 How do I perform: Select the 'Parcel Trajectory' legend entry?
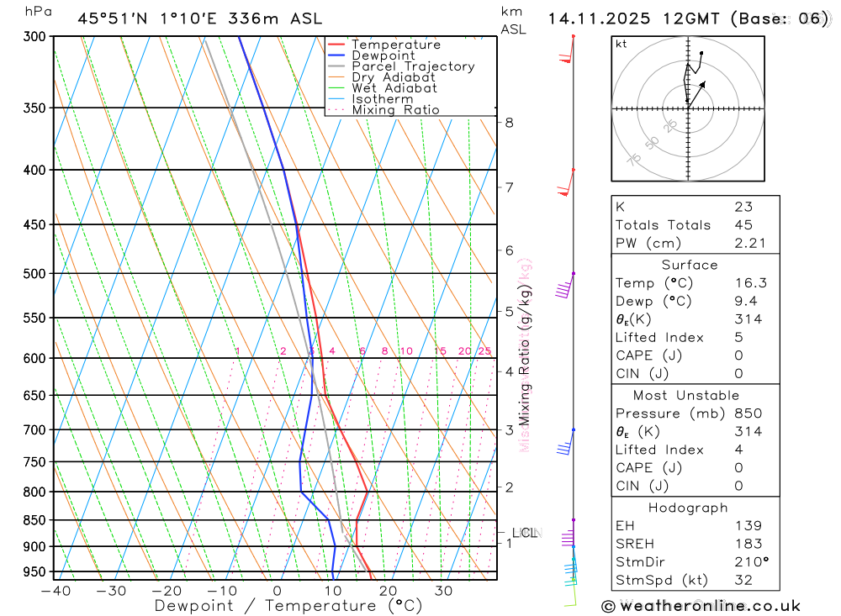tap(413, 66)
